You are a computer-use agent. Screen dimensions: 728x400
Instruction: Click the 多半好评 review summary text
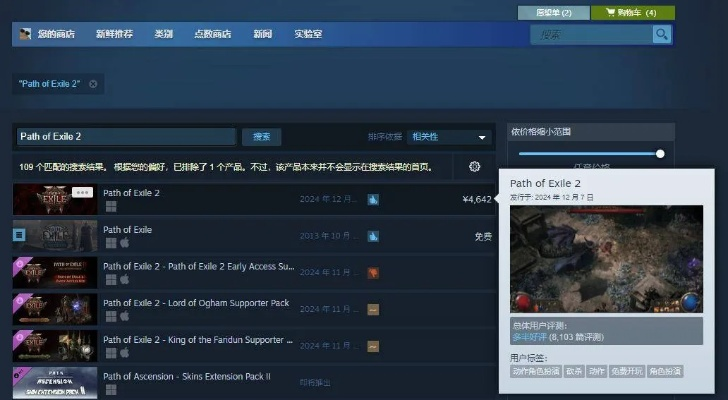[529, 337]
